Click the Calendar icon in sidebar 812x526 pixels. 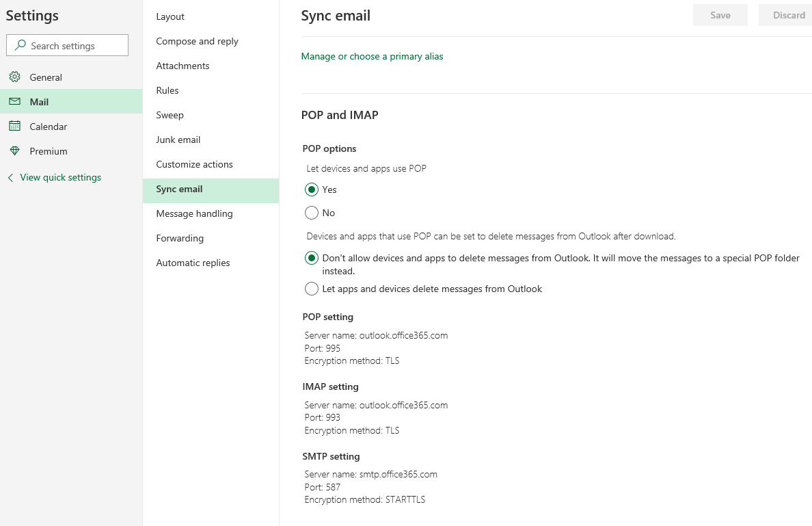14,127
